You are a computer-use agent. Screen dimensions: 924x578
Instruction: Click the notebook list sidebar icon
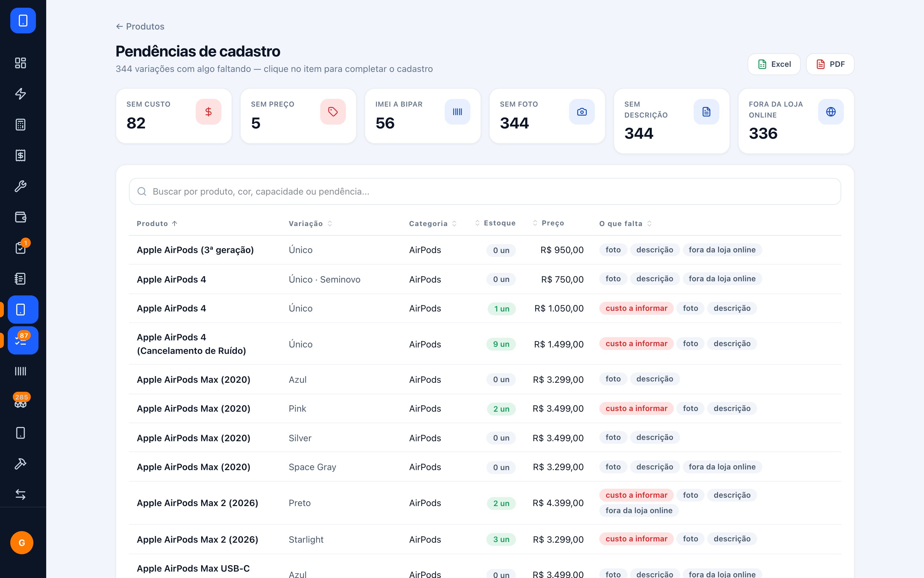tap(21, 279)
